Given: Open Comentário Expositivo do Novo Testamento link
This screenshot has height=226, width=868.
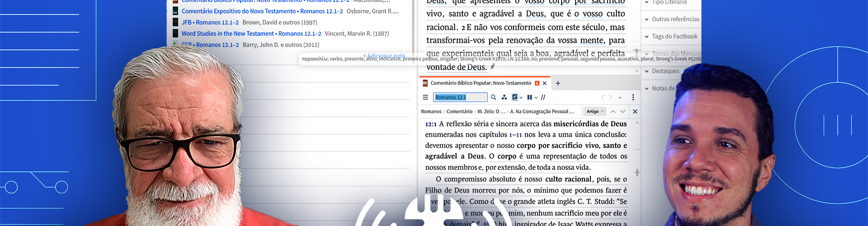Looking at the screenshot, I should [x=262, y=11].
